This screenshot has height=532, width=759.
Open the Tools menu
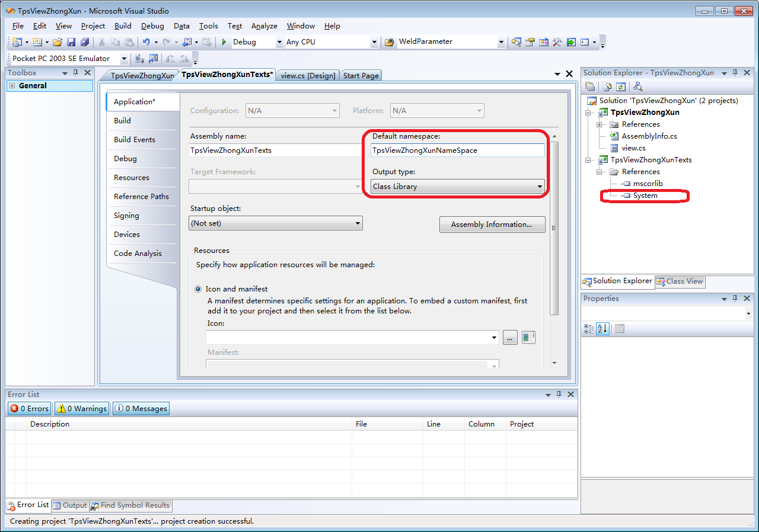(x=209, y=26)
